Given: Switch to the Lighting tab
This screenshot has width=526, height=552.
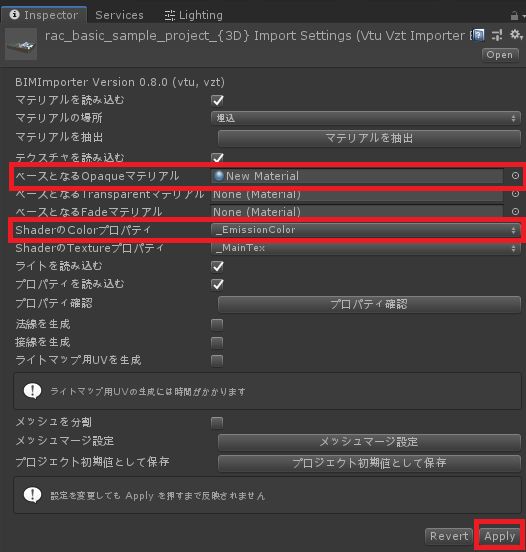Looking at the screenshot, I should (194, 15).
